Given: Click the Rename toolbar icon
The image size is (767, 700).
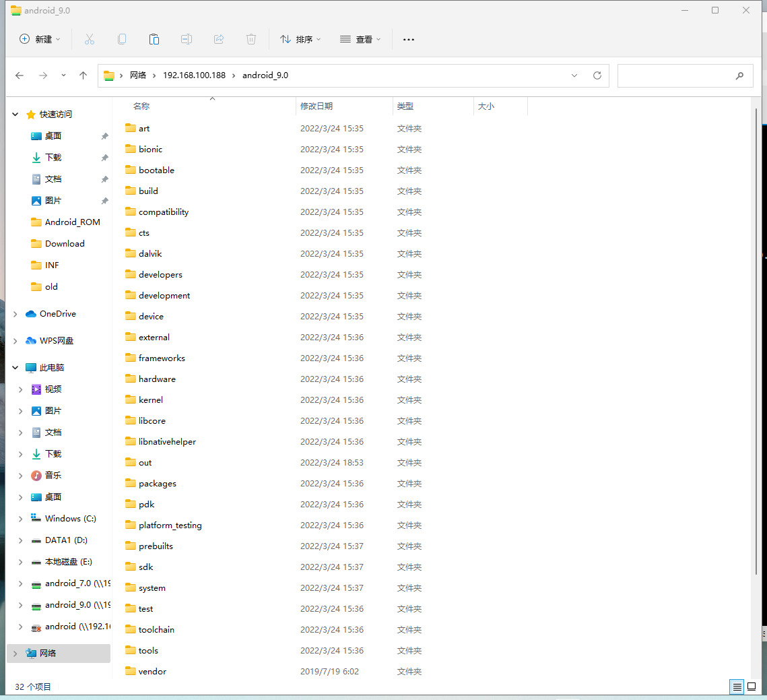Looking at the screenshot, I should [187, 39].
